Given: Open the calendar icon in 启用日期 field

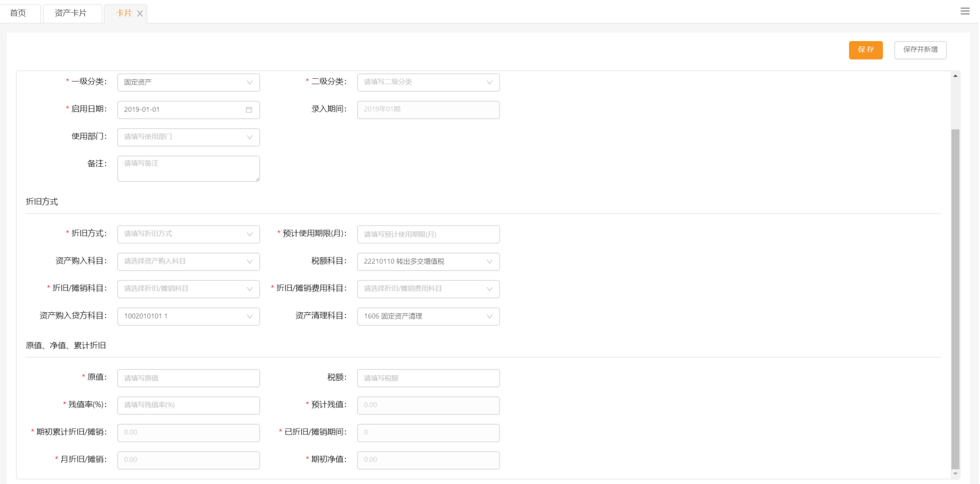Looking at the screenshot, I should [249, 110].
